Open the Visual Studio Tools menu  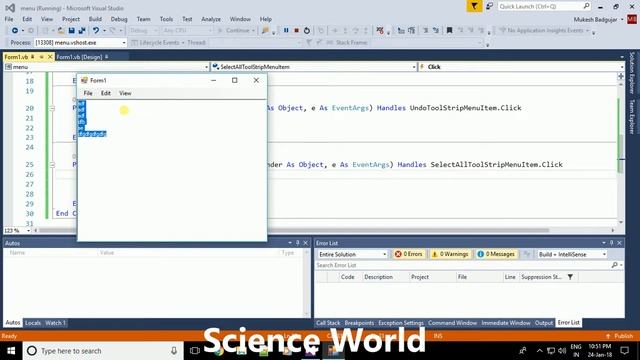(166, 19)
